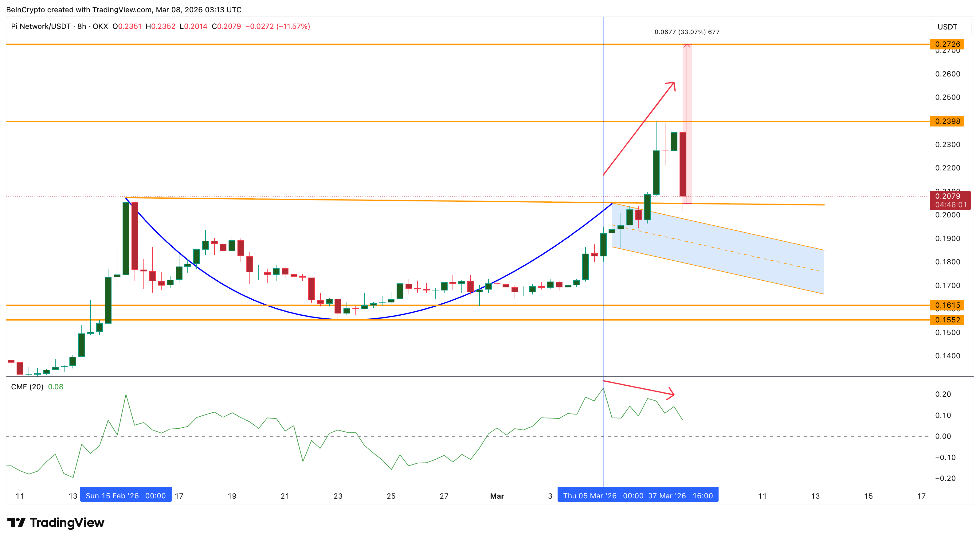
Task: Click the TradingView logo icon
Action: [16, 522]
